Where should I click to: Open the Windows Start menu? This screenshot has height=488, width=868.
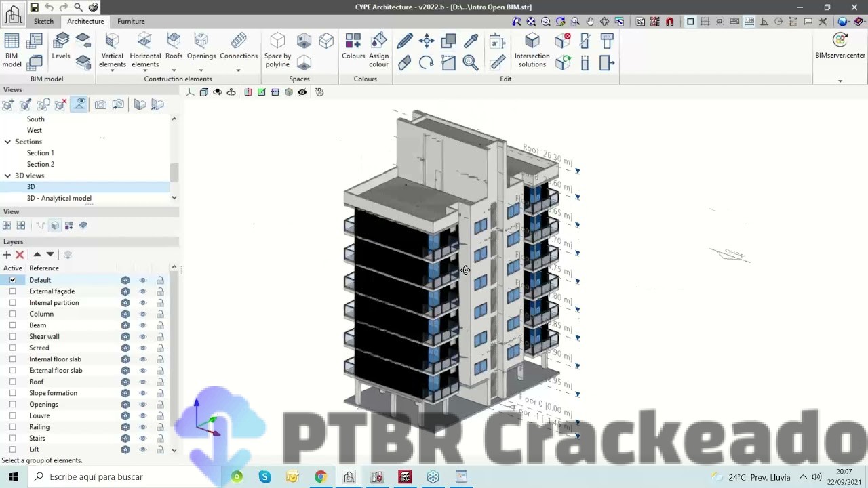13,476
